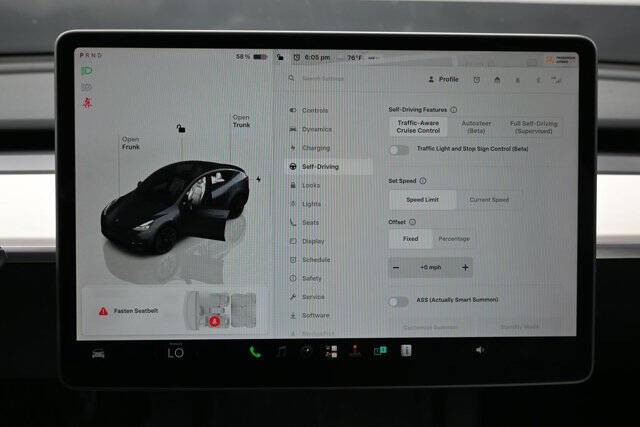The width and height of the screenshot is (640, 427).
Task: Select Full Self-Driving (Supervised) option
Action: 533,127
